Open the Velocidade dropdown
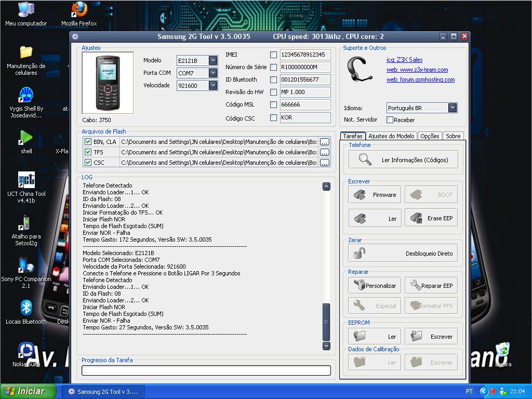Viewport: 532px width, 399px height. pos(213,86)
